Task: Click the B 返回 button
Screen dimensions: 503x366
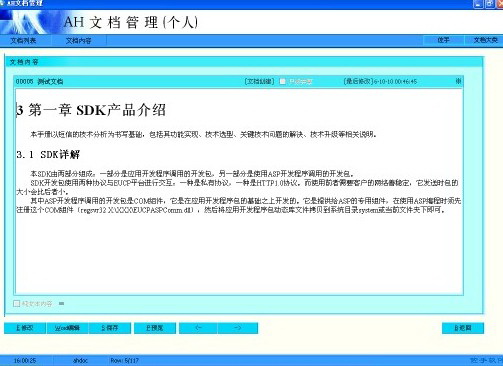Action: coord(463,328)
